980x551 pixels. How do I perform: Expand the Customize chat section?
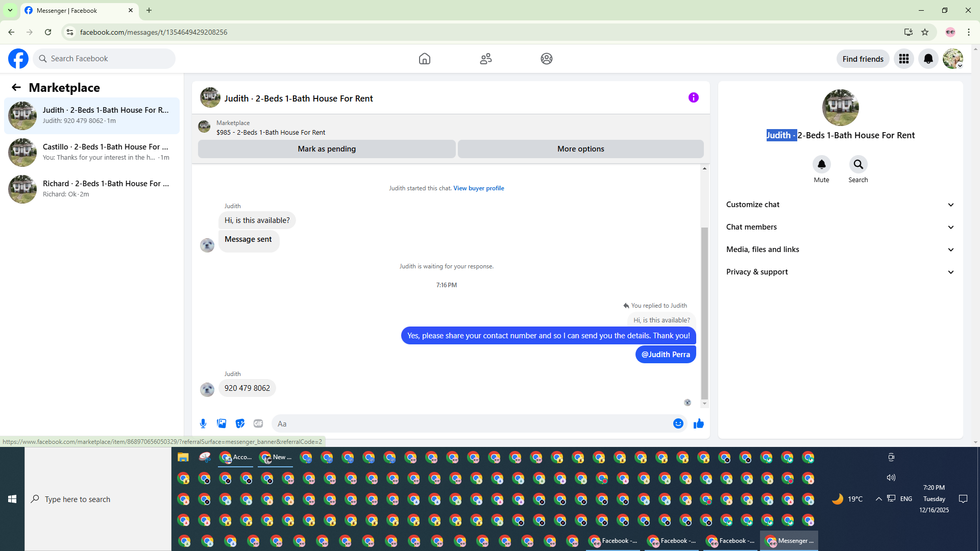point(840,205)
